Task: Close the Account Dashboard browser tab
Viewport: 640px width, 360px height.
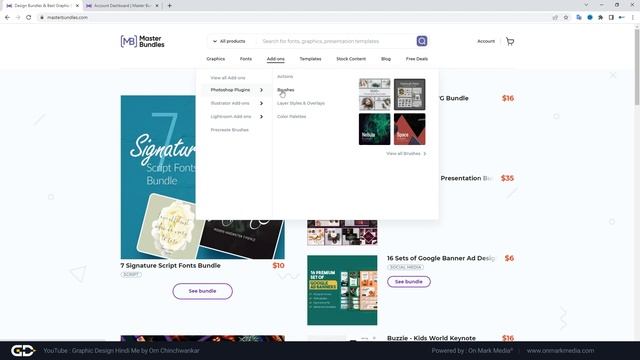Action: coord(157,6)
